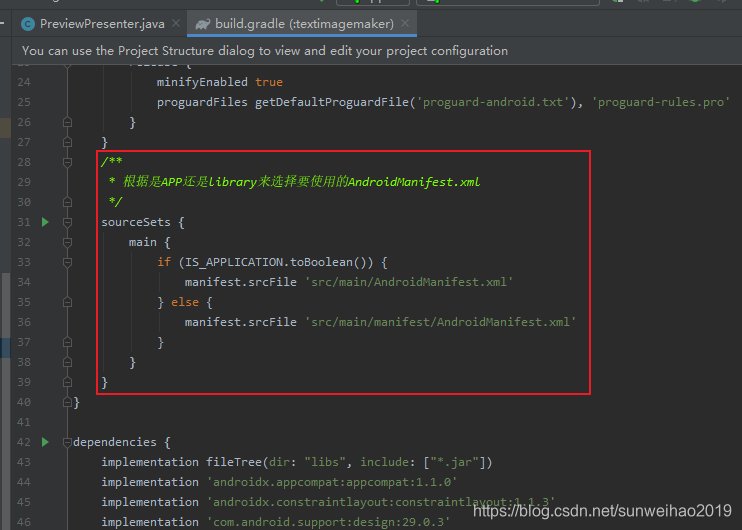Click fold end marker at line 30

(67, 203)
